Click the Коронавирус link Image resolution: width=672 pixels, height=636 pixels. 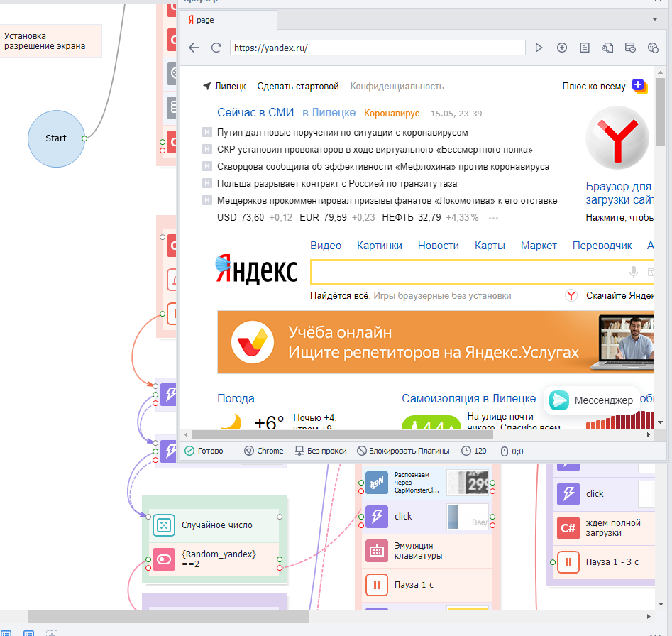tap(392, 113)
